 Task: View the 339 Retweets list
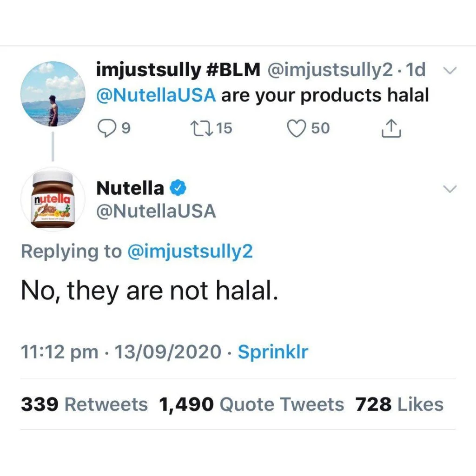click(x=84, y=404)
